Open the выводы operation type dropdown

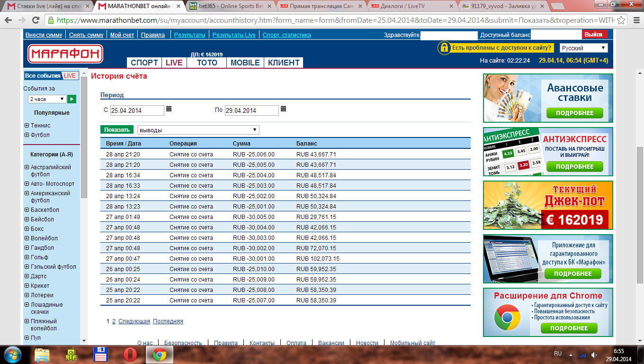pyautogui.click(x=198, y=130)
